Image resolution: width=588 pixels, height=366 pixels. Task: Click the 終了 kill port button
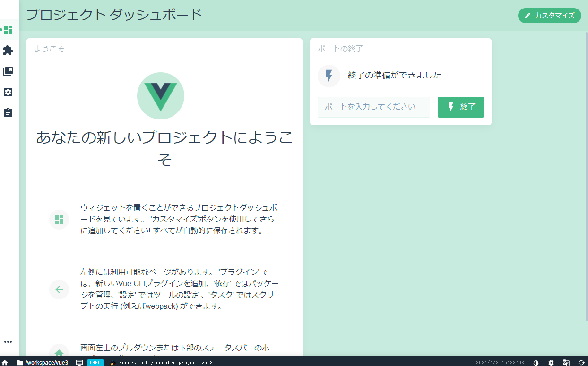(461, 107)
